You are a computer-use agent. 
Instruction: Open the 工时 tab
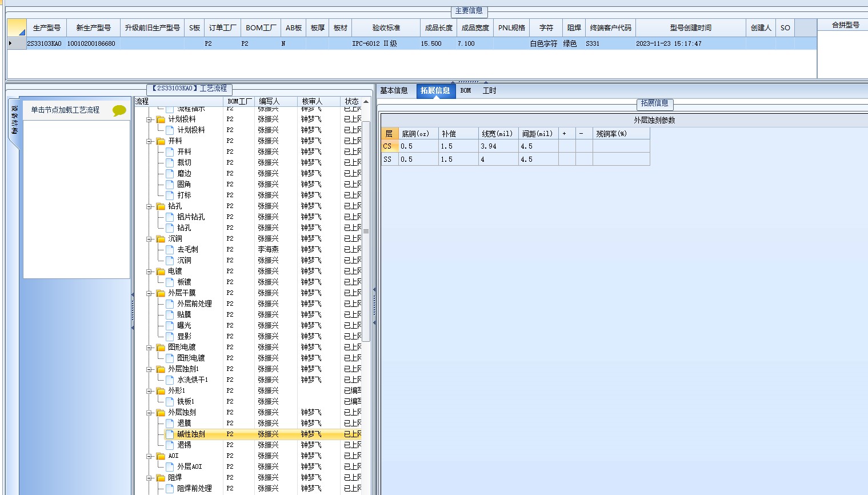tap(490, 91)
